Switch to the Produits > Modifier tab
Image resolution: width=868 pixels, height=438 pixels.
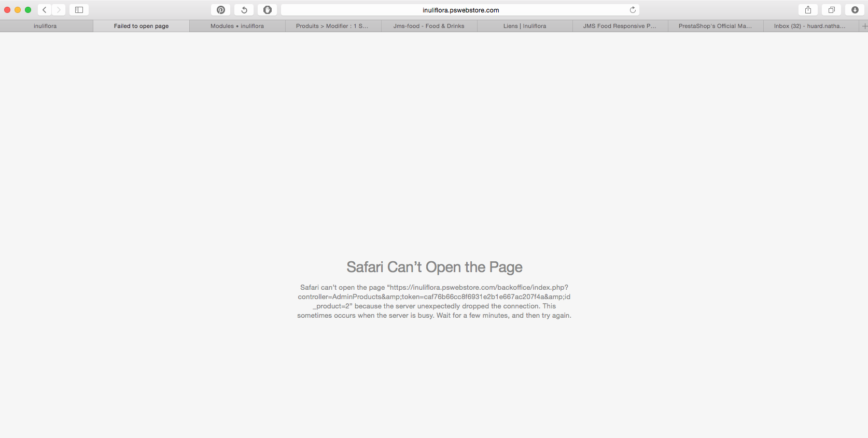point(332,26)
